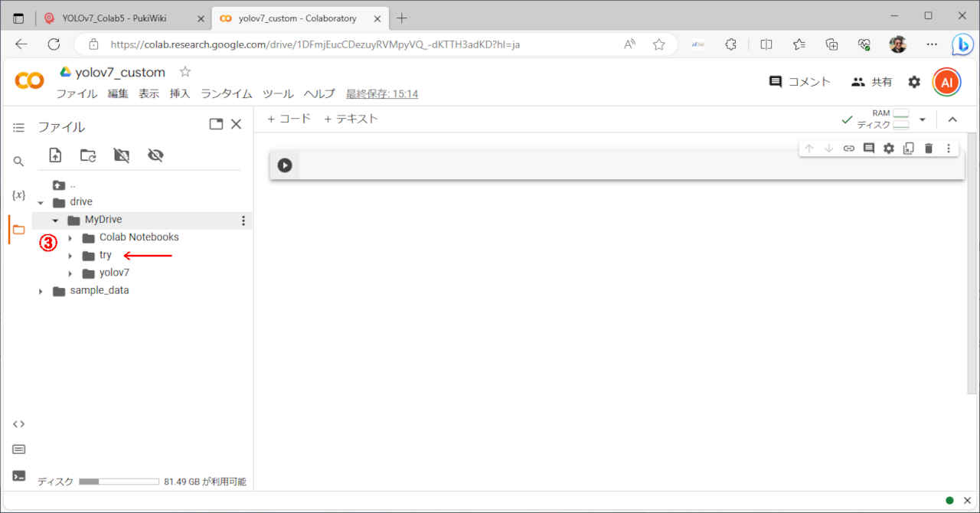Open the ランタイム menu
The image size is (980, 513).
[x=227, y=94]
